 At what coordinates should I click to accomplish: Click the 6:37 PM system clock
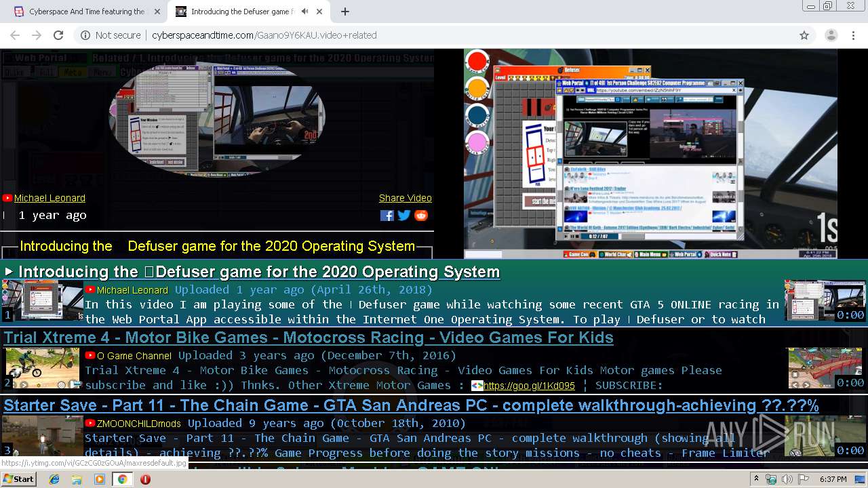tap(833, 479)
